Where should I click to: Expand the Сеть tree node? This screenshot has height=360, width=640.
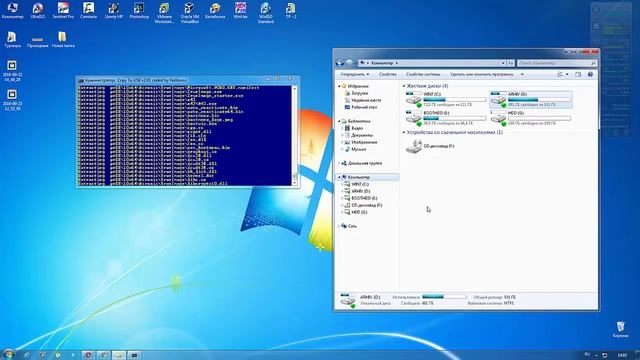point(339,226)
